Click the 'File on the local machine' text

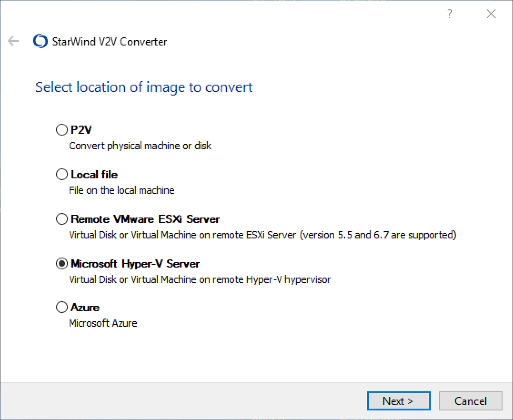coord(121,190)
